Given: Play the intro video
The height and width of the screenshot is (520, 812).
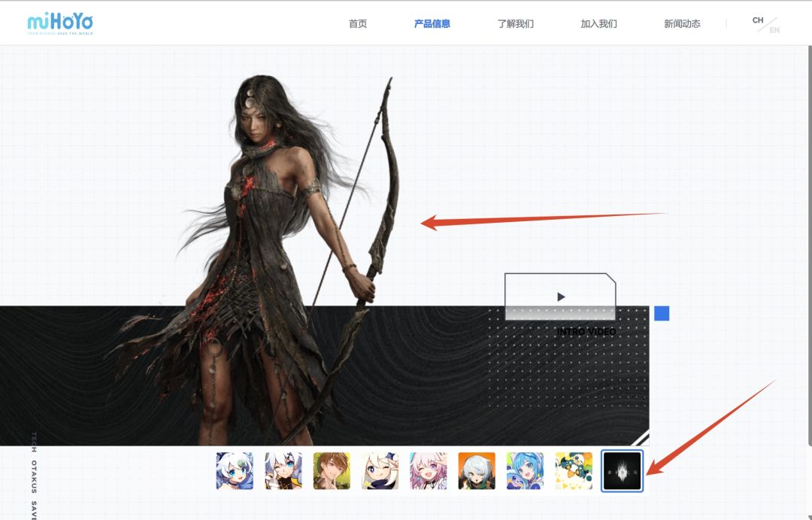Looking at the screenshot, I should click(560, 296).
